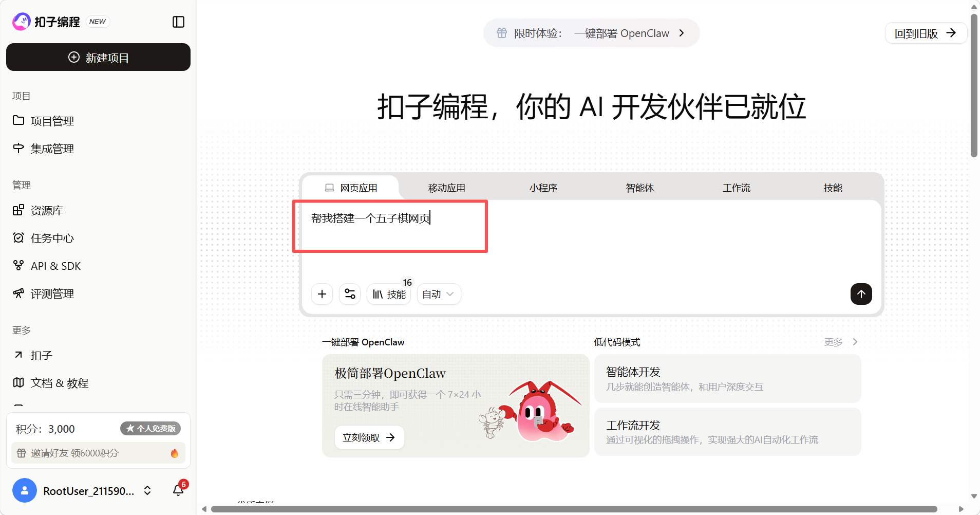980x515 pixels.
Task: Click the 积分: 3,000 text
Action: click(45, 429)
